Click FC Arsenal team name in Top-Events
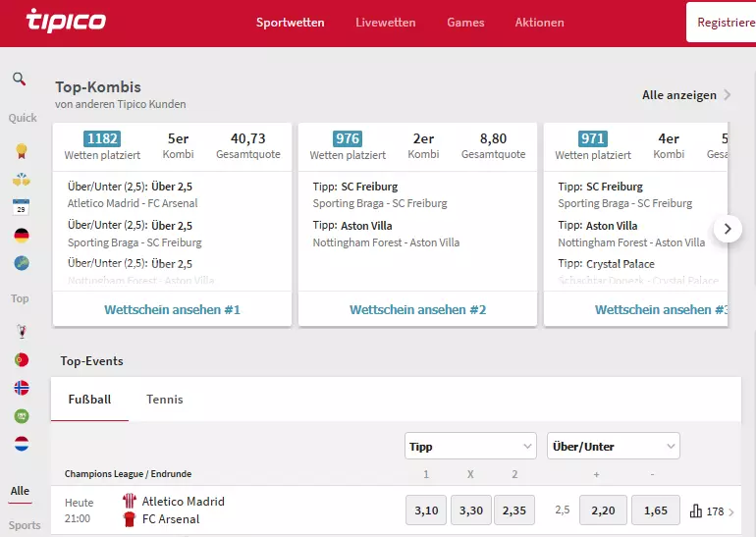This screenshot has width=756, height=537. click(171, 519)
